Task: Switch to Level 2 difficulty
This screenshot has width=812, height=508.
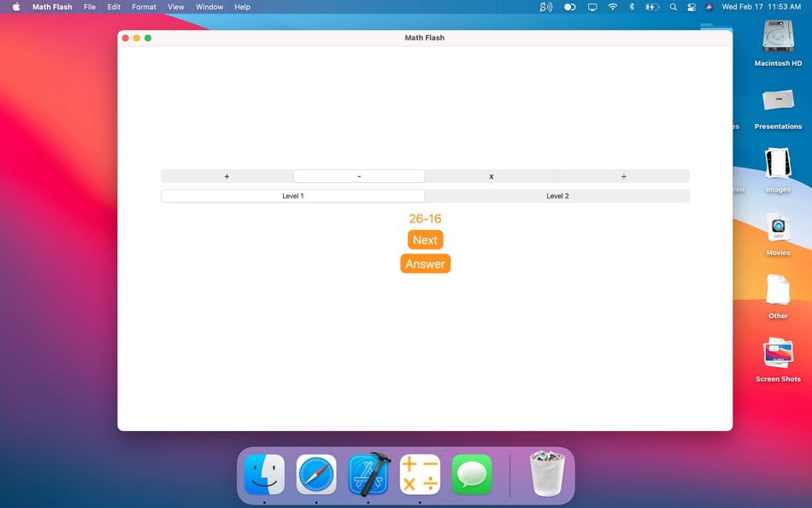Action: (557, 196)
